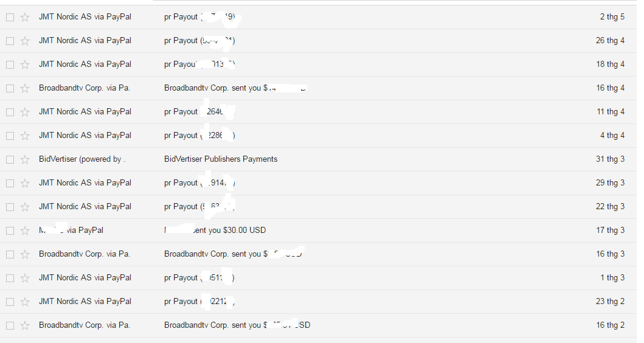Star the JMT Nordic email dated 1 thg 3

[25, 278]
